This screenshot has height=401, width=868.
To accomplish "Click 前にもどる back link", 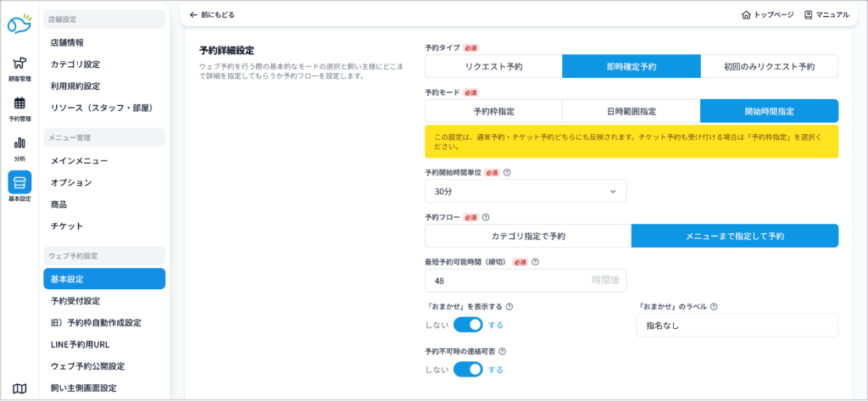I will (212, 15).
